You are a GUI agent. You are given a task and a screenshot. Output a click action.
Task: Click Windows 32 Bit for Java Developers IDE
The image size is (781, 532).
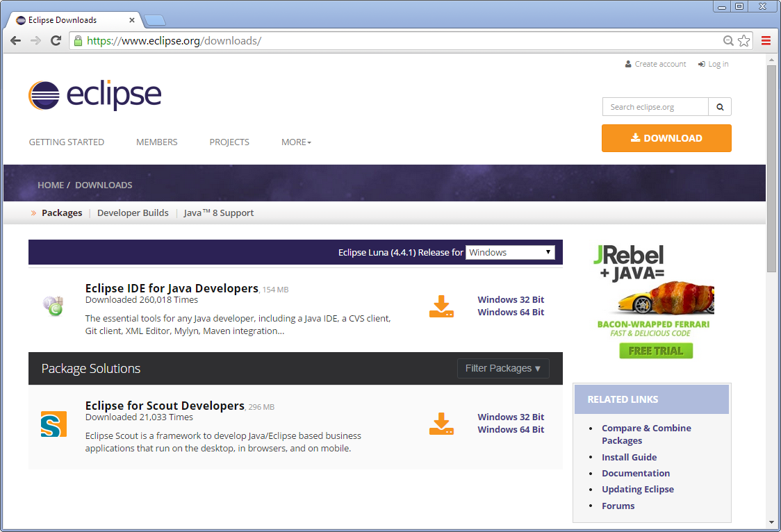(x=511, y=299)
